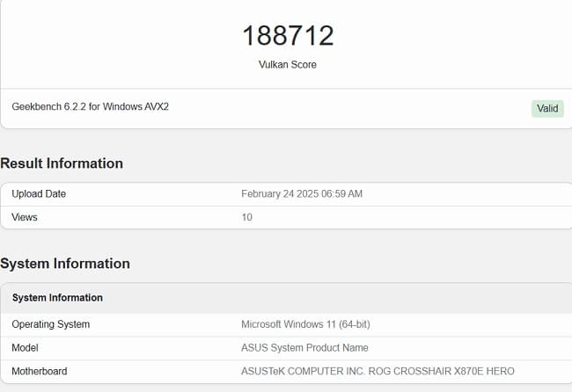
Task: Click the Microsoft Windows 11 text
Action: [x=290, y=324]
